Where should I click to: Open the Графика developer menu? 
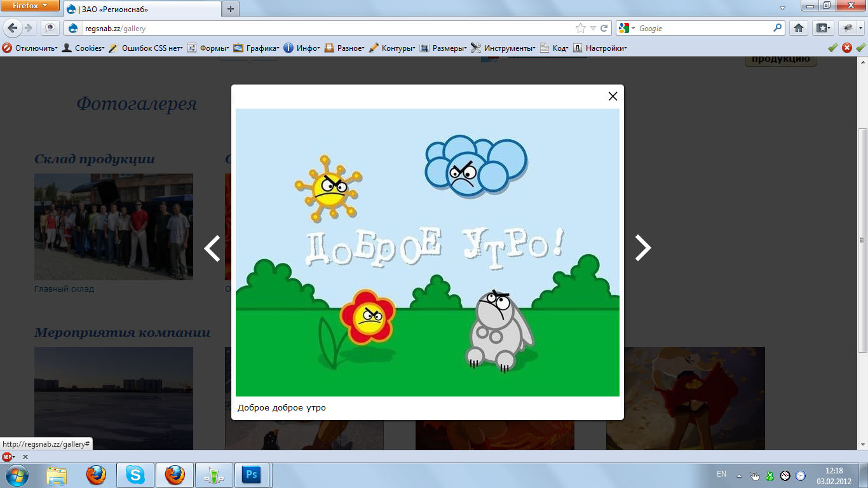(257, 48)
